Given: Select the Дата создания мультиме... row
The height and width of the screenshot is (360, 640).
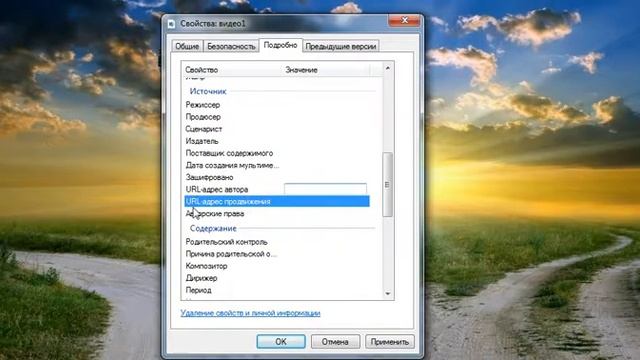Looking at the screenshot, I should pos(277,165).
